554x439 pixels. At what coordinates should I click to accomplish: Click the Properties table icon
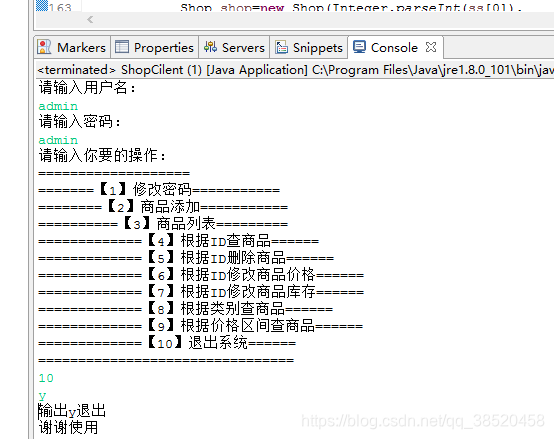click(x=122, y=47)
